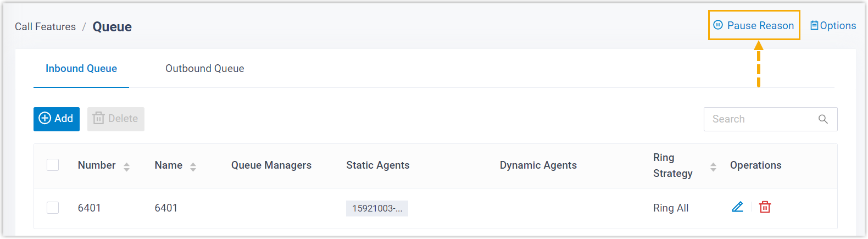Click the Call Features breadcrumb
This screenshot has width=868, height=239.
(45, 27)
